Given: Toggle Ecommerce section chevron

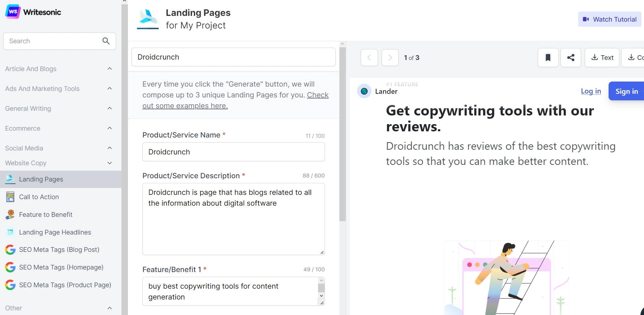Looking at the screenshot, I should click(x=110, y=128).
